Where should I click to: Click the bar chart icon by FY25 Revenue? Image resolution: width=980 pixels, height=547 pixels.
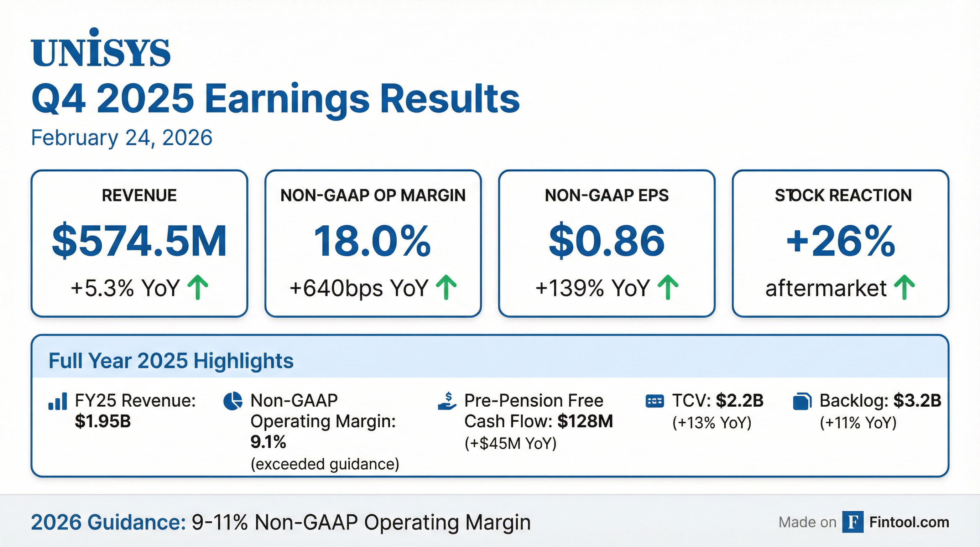58,402
